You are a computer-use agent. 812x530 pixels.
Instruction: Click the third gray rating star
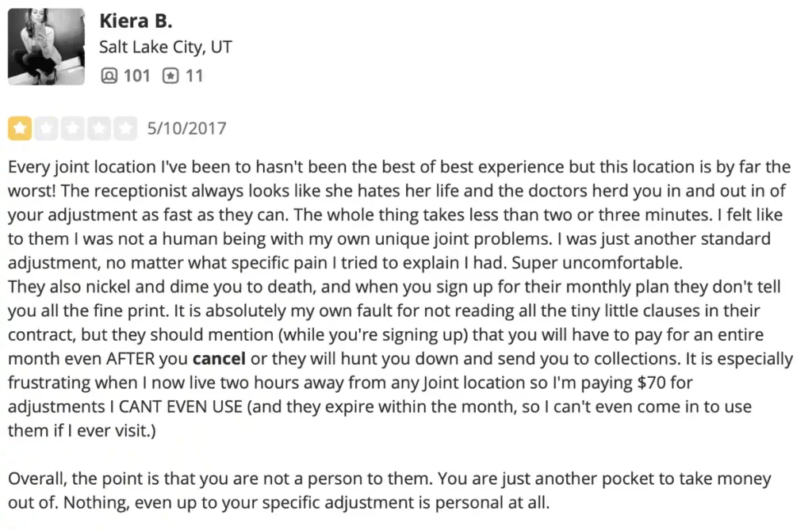click(72, 128)
